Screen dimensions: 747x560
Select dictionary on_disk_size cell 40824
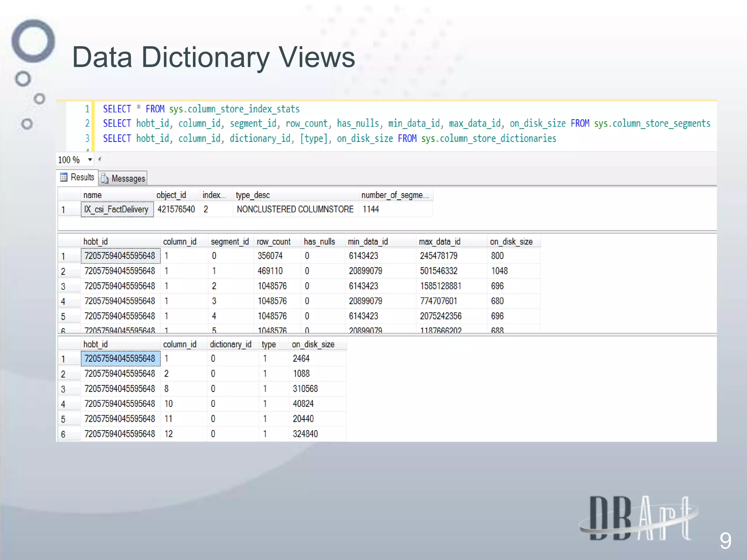click(x=317, y=404)
